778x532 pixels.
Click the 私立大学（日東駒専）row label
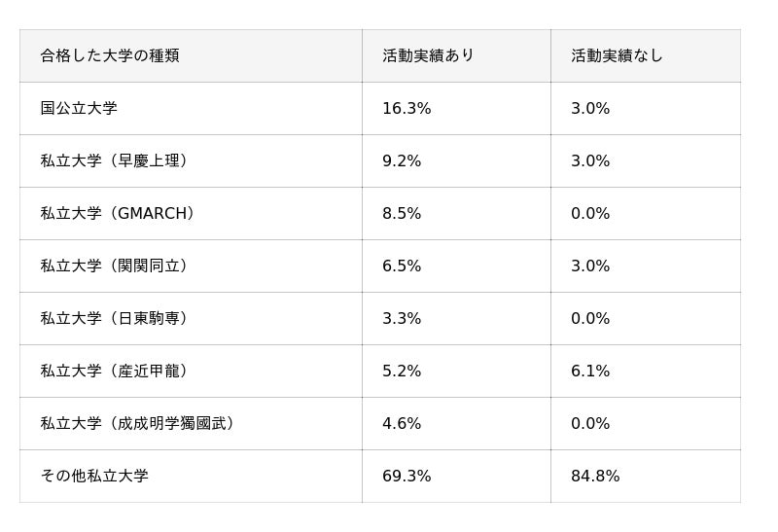[114, 318]
